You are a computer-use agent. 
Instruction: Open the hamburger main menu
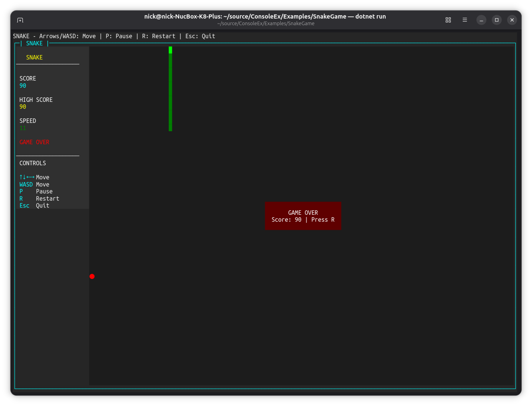465,20
